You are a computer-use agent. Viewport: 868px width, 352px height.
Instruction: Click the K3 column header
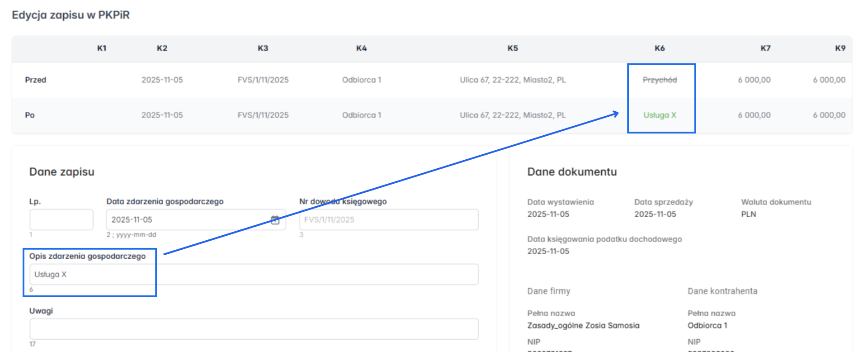(x=263, y=48)
